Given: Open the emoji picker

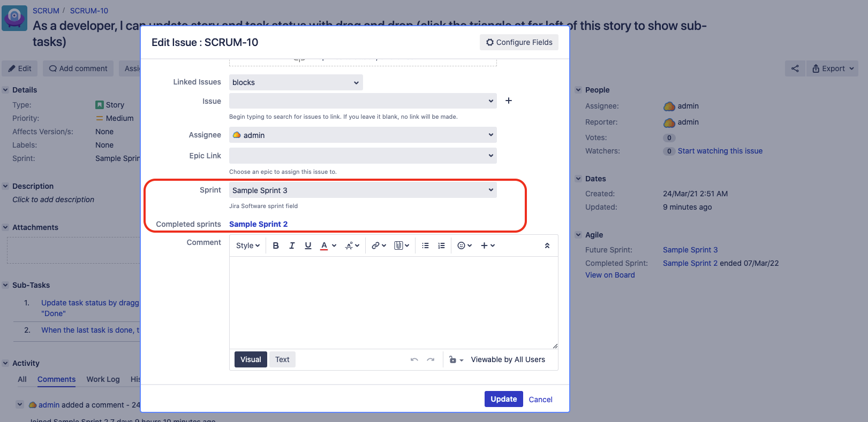Looking at the screenshot, I should tap(465, 245).
